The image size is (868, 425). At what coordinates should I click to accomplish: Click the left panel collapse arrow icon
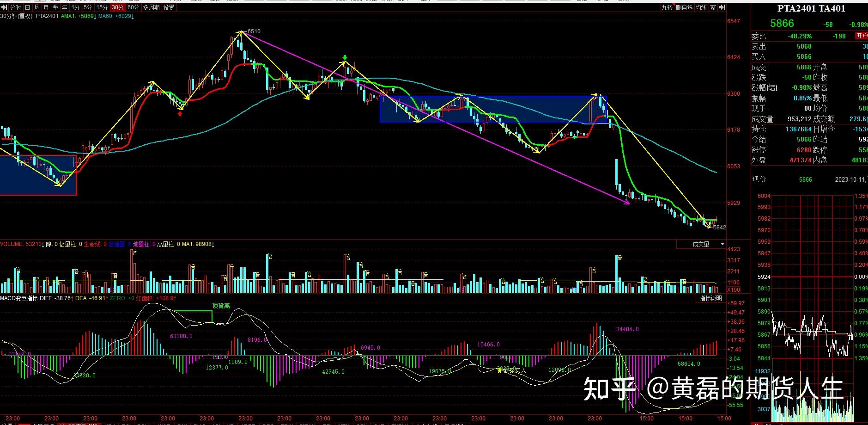click(4, 7)
